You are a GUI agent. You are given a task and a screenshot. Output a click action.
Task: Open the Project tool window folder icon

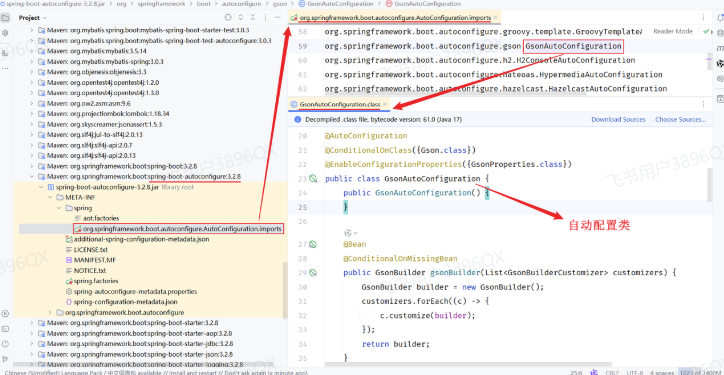pyautogui.click(x=5, y=18)
